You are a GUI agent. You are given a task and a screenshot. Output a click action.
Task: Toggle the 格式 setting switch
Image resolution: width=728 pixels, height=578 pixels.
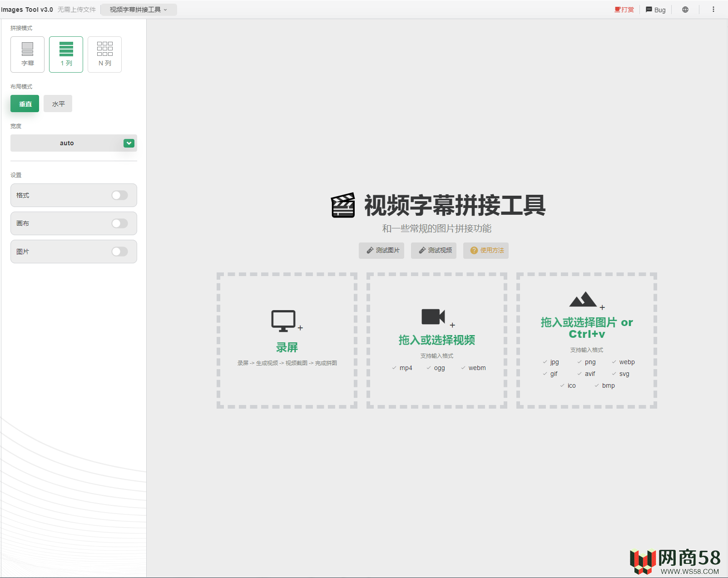click(x=120, y=195)
